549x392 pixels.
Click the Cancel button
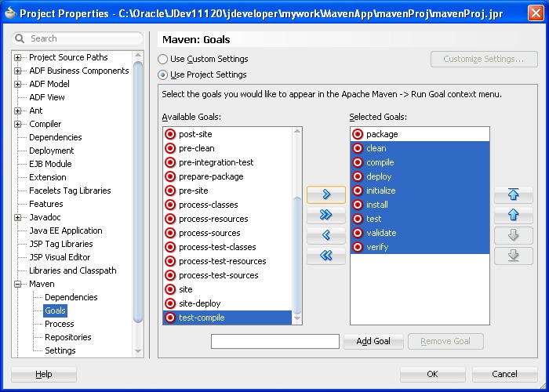click(504, 374)
